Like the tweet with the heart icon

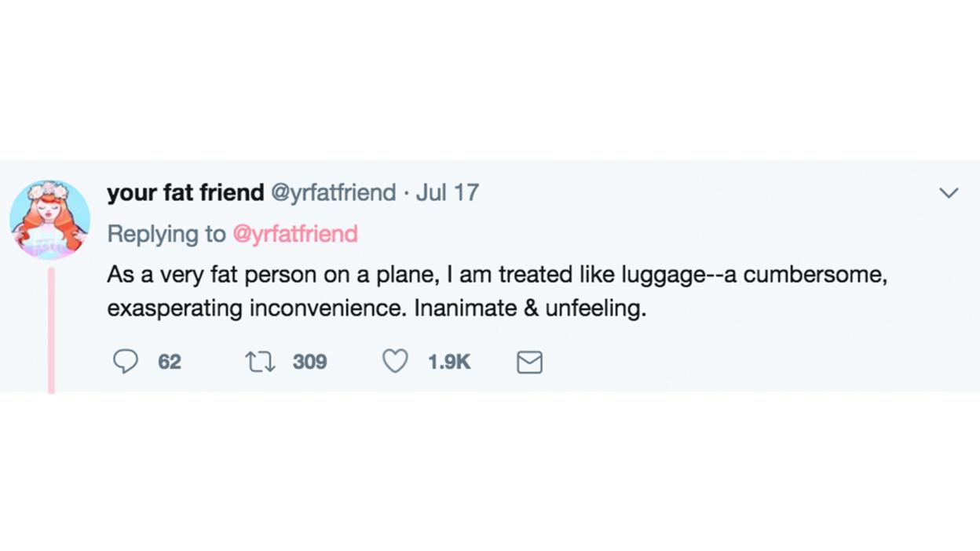[x=395, y=361]
